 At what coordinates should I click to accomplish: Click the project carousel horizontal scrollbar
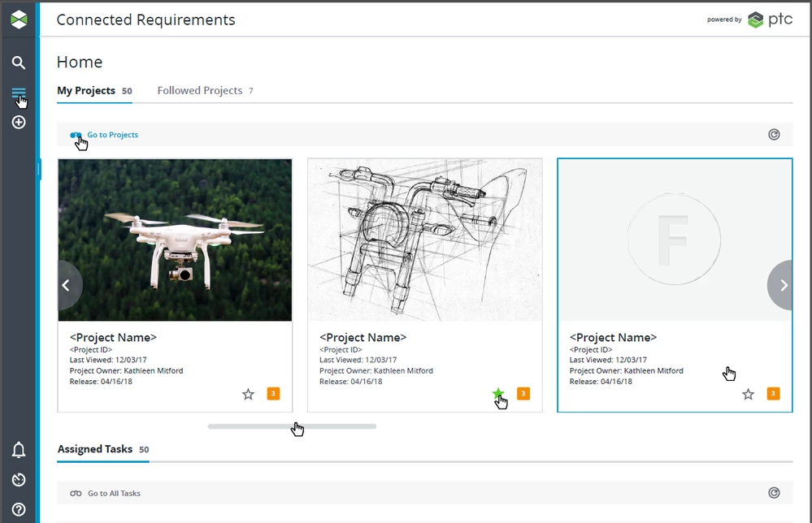[x=292, y=426]
